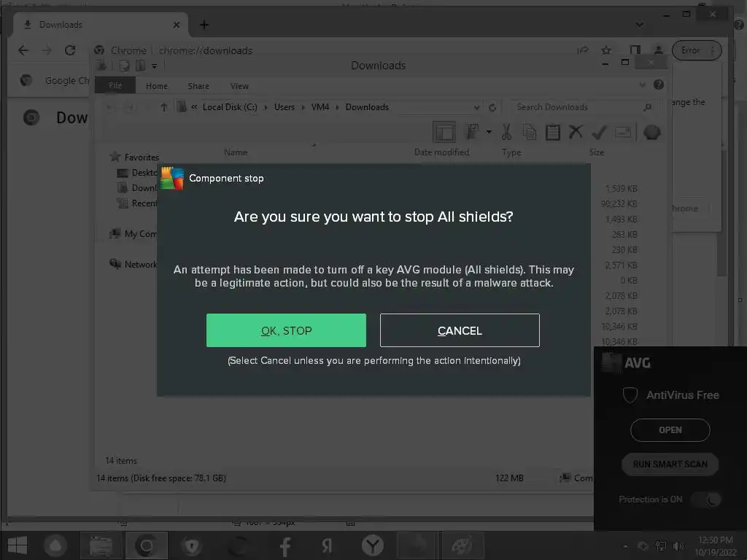This screenshot has width=747, height=560.
Task: Click the share icon in Chrome address bar
Action: (x=583, y=50)
